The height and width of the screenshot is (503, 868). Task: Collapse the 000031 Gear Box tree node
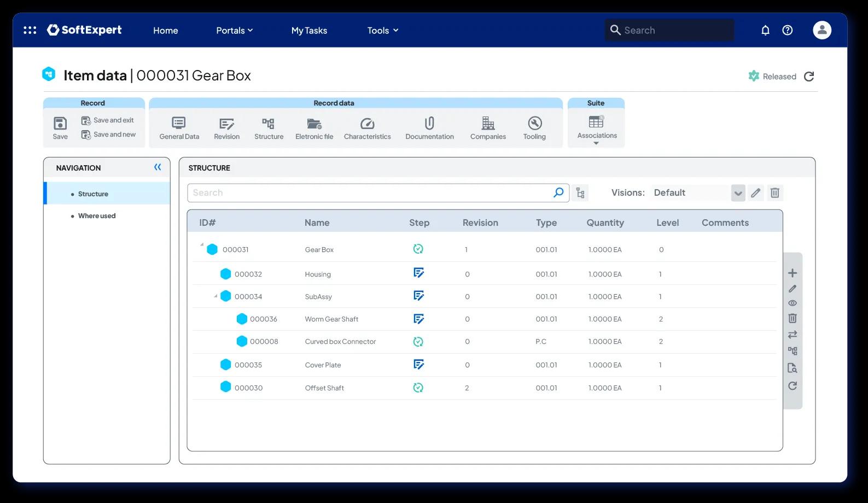click(202, 245)
